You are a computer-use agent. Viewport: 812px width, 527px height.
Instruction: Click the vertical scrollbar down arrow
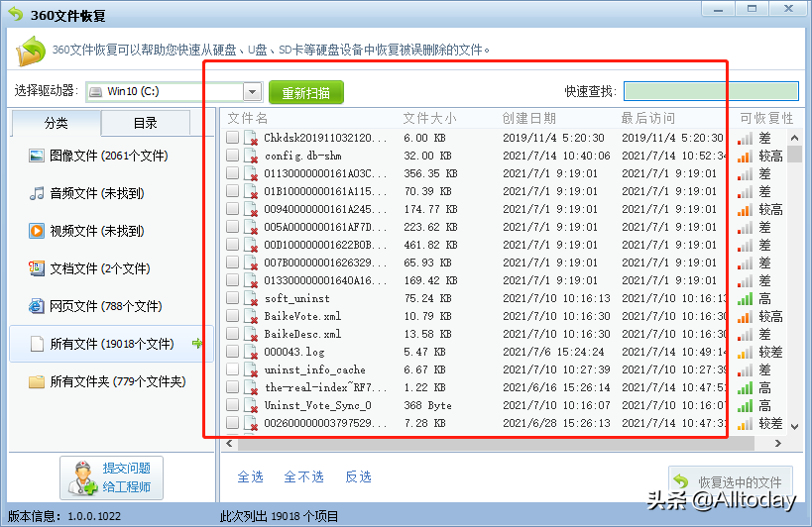[795, 427]
